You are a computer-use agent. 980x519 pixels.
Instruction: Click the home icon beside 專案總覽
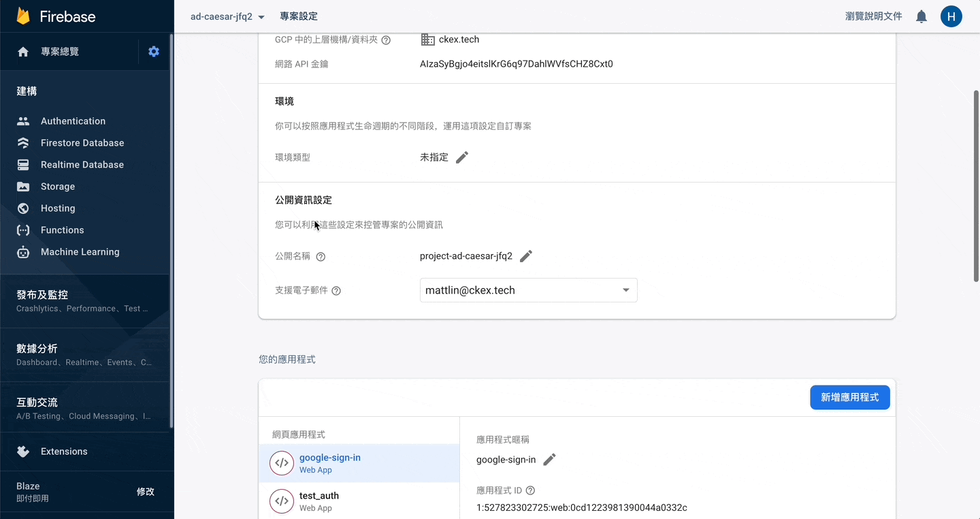tap(23, 52)
